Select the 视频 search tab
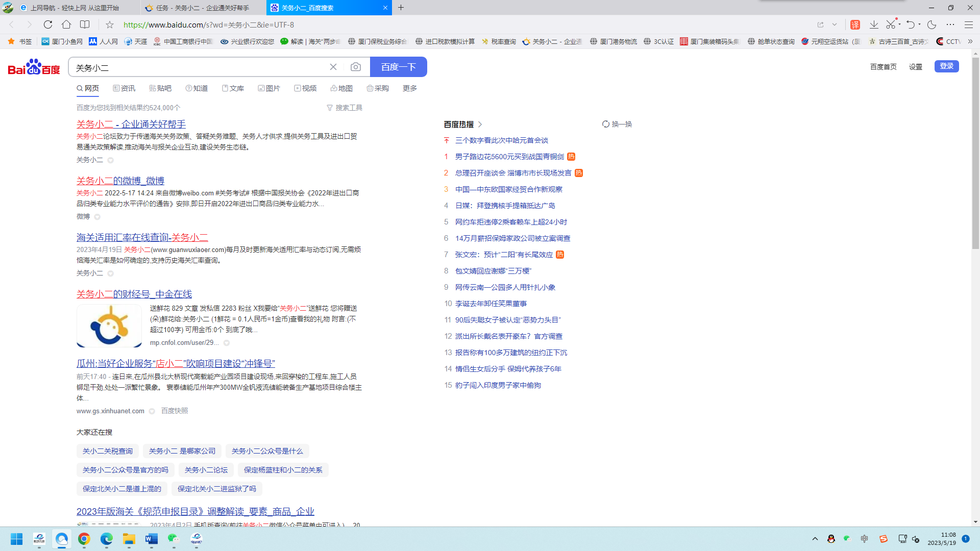 [305, 88]
